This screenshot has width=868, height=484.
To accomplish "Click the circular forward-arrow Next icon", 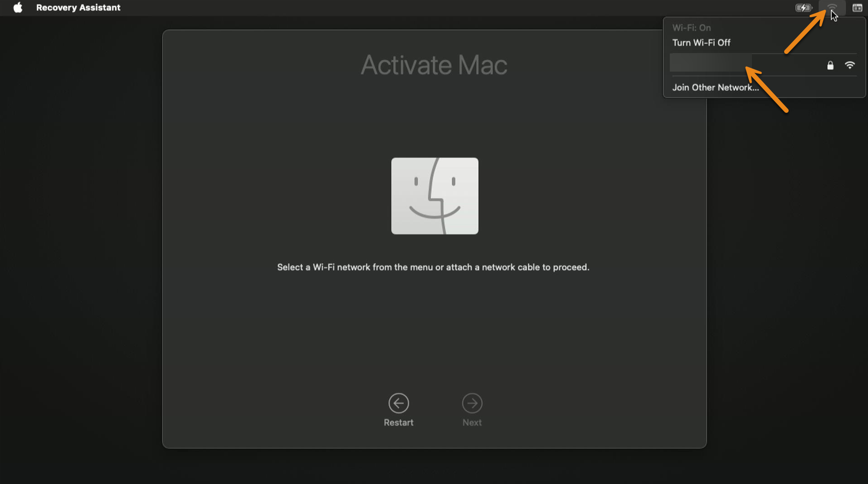I will [x=472, y=403].
